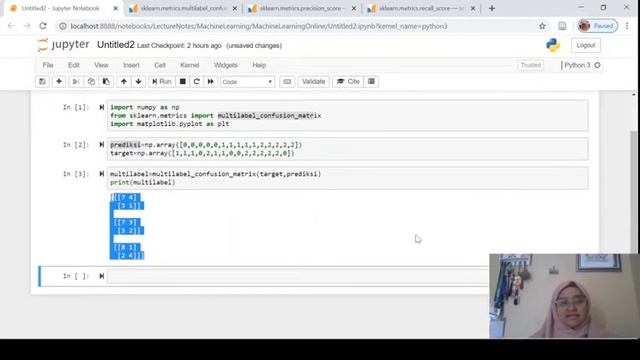Click the Python logo icon
The width and height of the screenshot is (640, 360).
(x=553, y=45)
